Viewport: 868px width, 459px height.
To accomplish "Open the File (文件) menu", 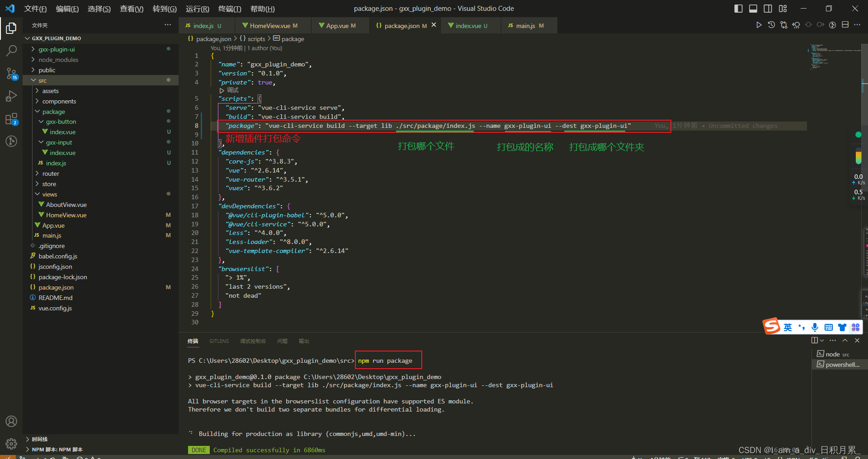I will click(35, 9).
